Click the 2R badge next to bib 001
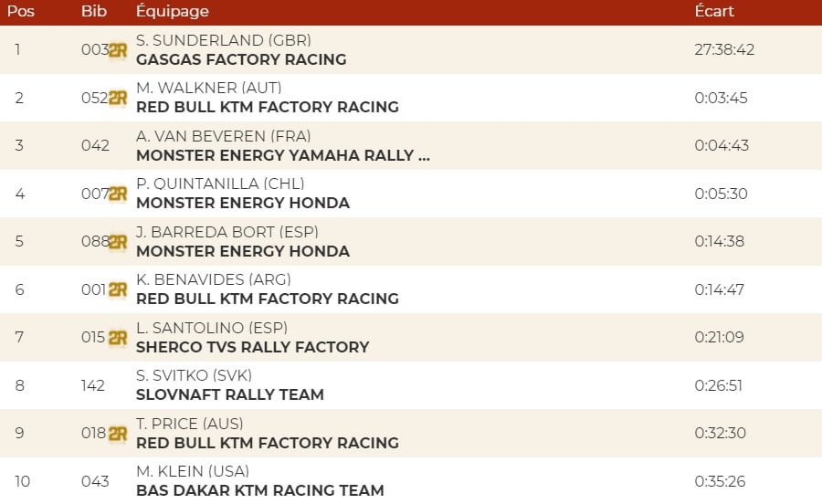The image size is (822, 504). click(118, 289)
